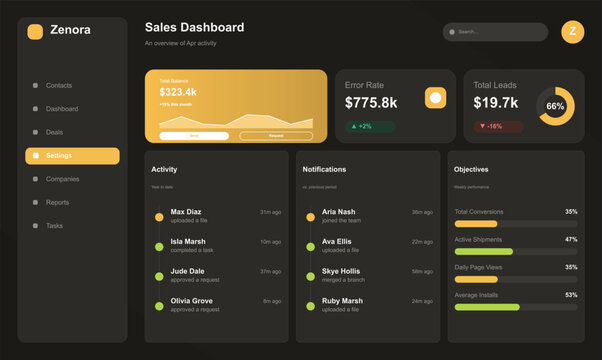Click the Average Installs progress bar
Image resolution: width=602 pixels, height=360 pixels.
(x=516, y=307)
